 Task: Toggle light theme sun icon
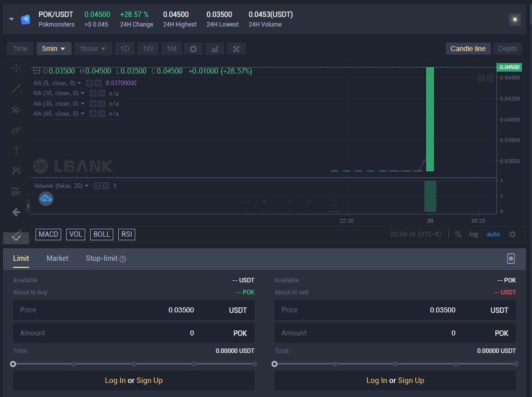514,20
